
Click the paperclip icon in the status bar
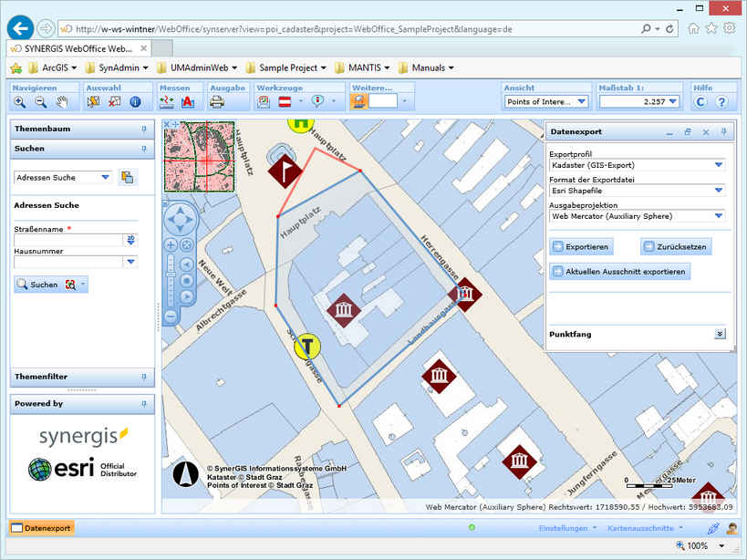tap(714, 528)
